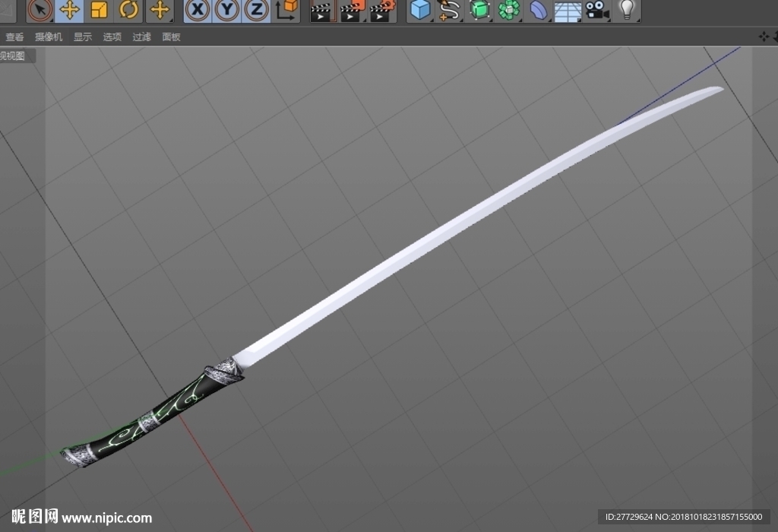Image resolution: width=778 pixels, height=532 pixels.
Task: Add a camera object
Action: [597, 10]
